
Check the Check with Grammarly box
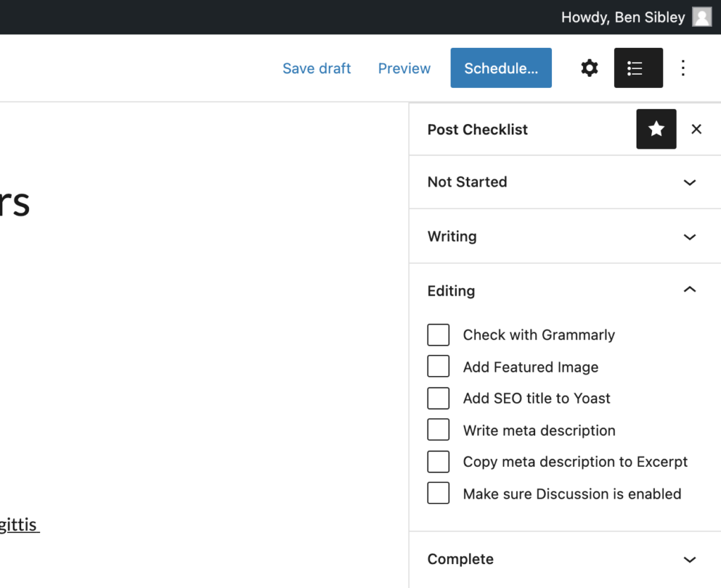click(438, 334)
